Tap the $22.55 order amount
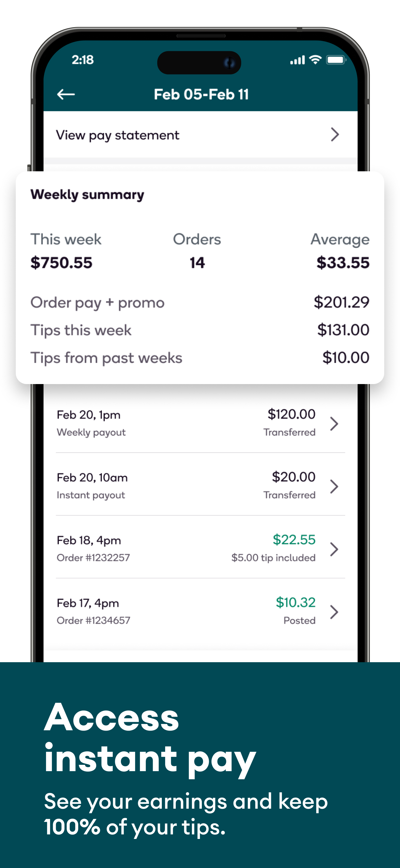400x868 pixels. [x=294, y=539]
